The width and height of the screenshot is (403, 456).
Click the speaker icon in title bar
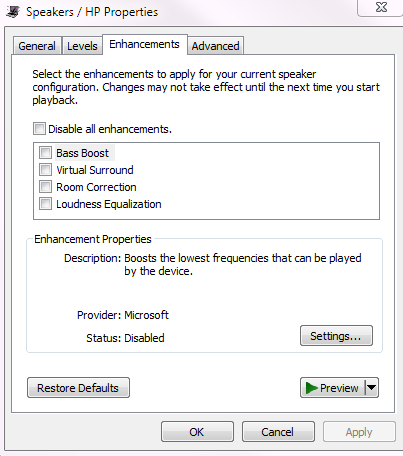tap(13, 12)
